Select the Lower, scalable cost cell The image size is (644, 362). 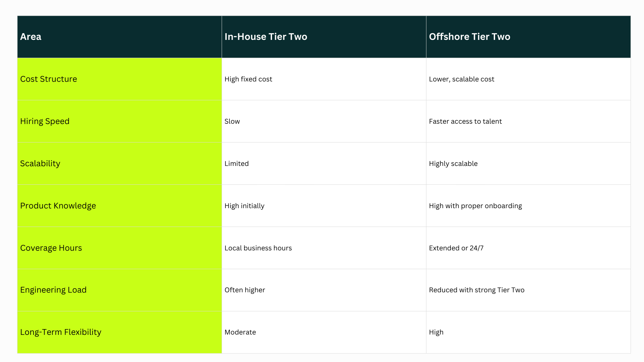(x=462, y=79)
